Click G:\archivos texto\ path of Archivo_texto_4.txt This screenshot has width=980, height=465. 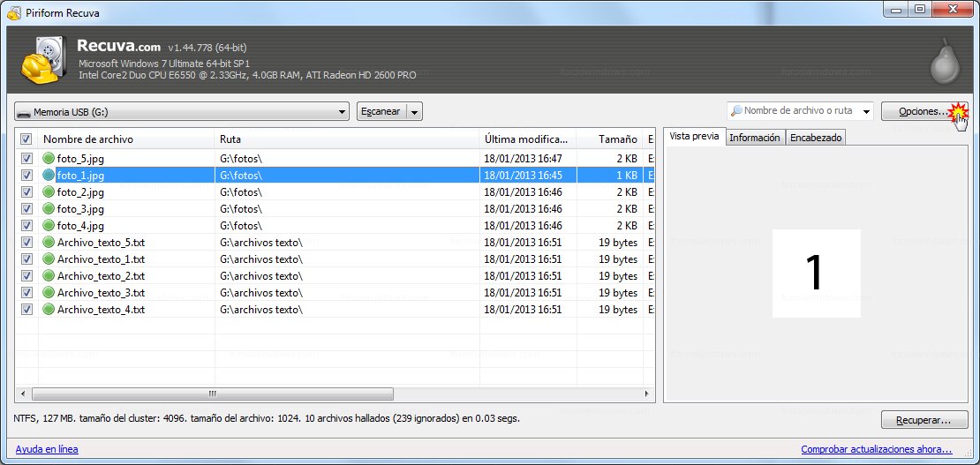[261, 310]
